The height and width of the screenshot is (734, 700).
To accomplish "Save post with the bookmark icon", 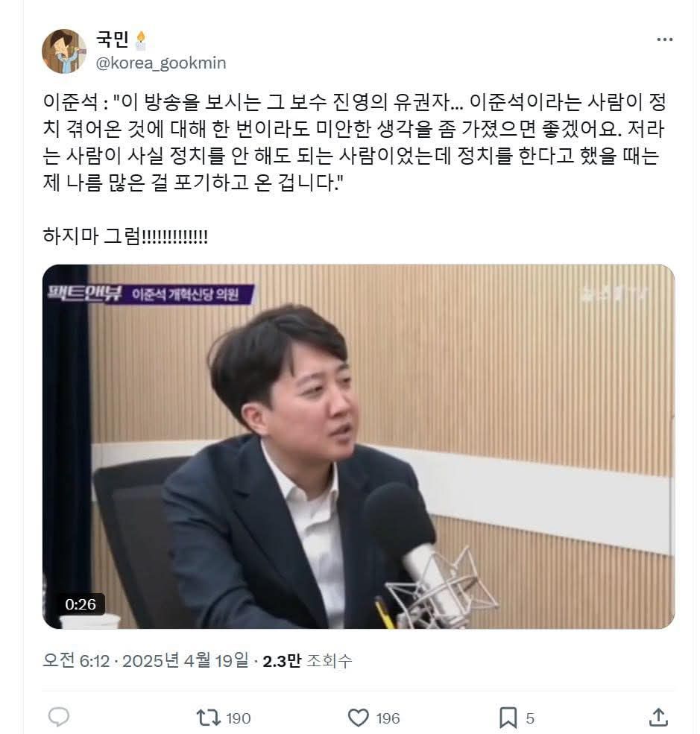I will (x=508, y=718).
